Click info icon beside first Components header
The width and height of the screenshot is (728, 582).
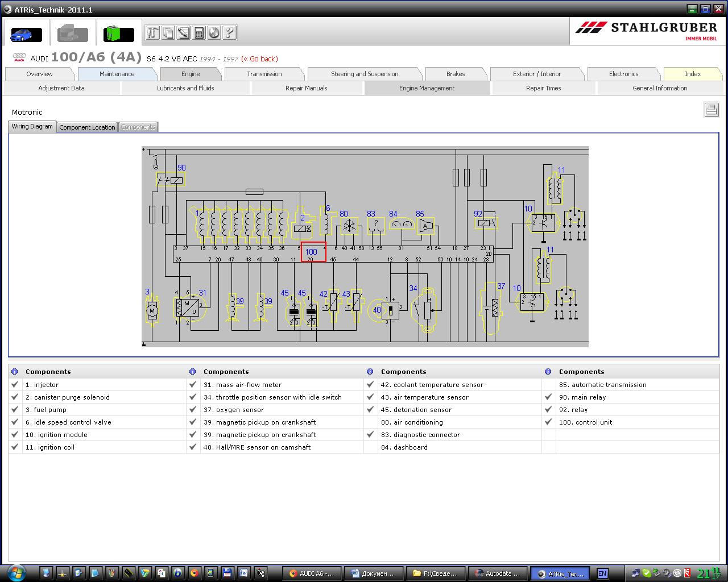(15, 372)
